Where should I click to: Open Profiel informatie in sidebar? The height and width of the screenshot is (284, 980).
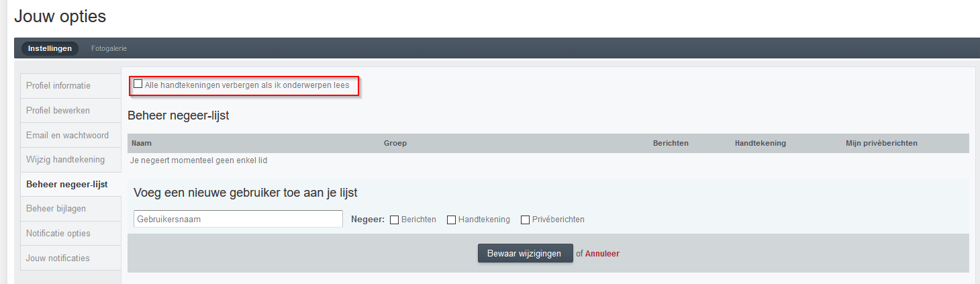(71, 86)
